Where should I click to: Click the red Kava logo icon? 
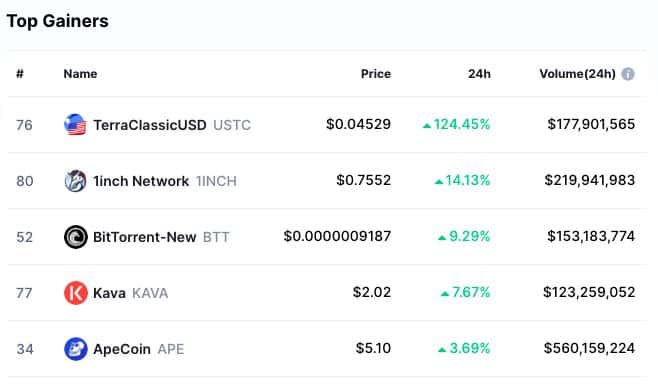pos(76,293)
